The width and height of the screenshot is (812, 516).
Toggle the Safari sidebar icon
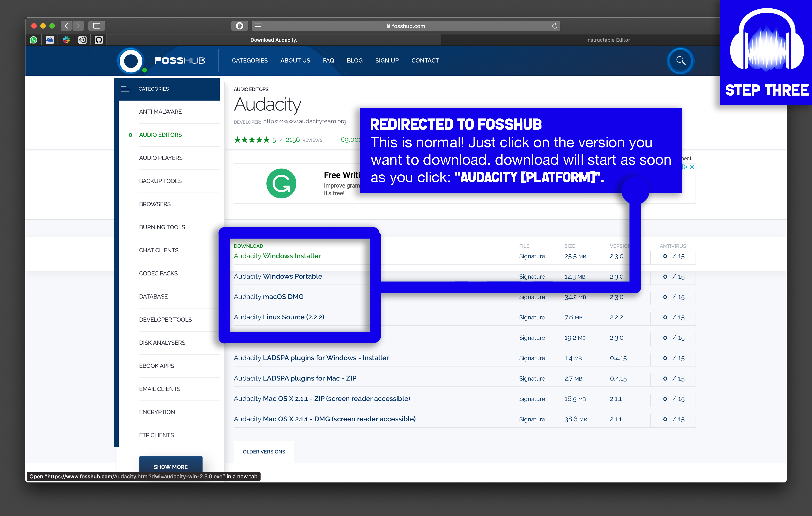click(x=97, y=26)
